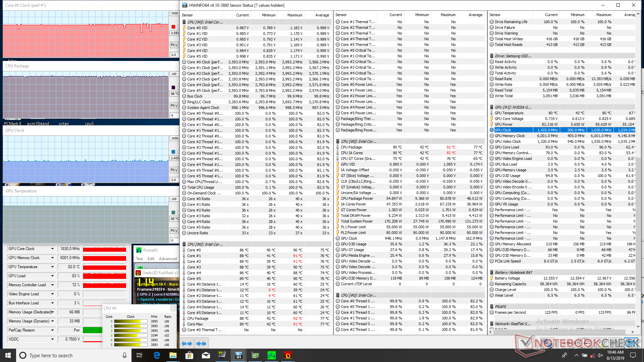Open the Prime95 Test menu
Image resolution: width=644 pixels, height=362 pixels.
pyautogui.click(x=139, y=259)
